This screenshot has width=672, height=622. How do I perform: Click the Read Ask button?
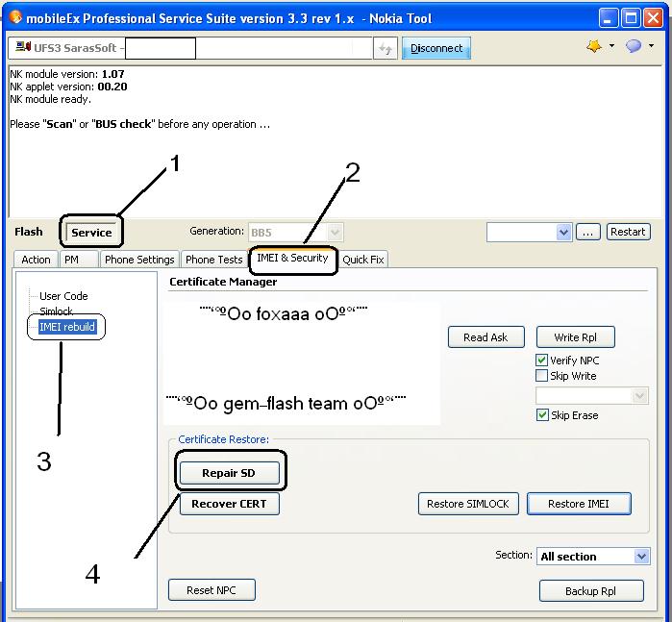[x=485, y=337]
